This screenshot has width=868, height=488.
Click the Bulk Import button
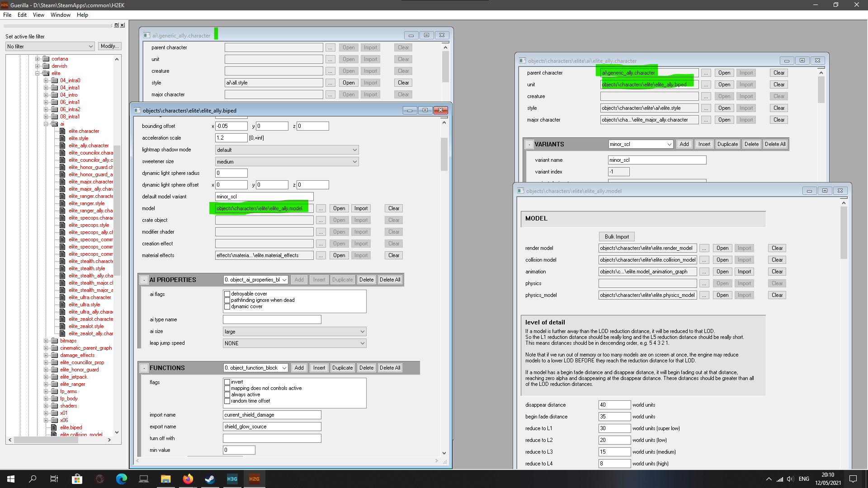(x=617, y=237)
